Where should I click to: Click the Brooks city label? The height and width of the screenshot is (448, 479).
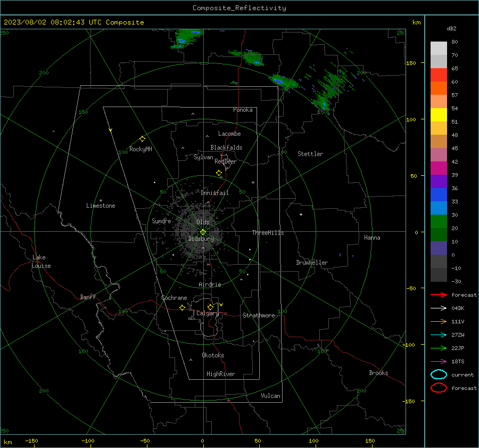point(378,373)
